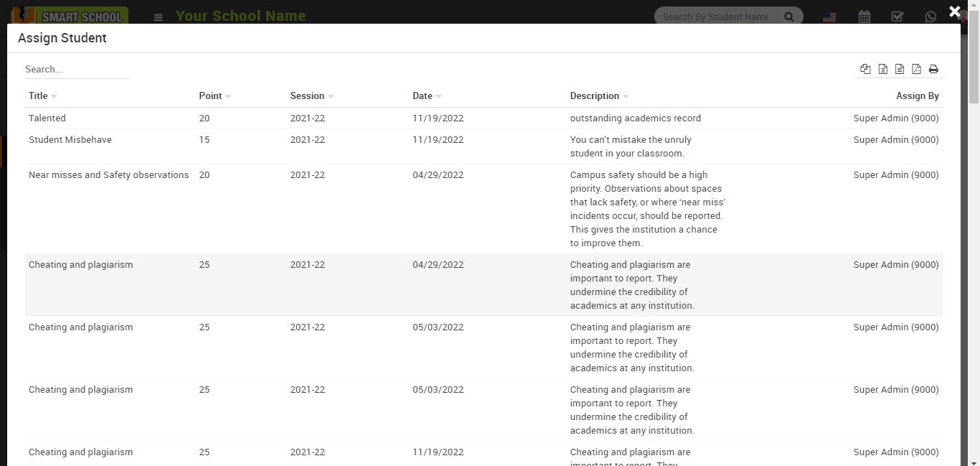Click the table Search input field
Viewport: 980px width, 466px height.
tap(77, 70)
